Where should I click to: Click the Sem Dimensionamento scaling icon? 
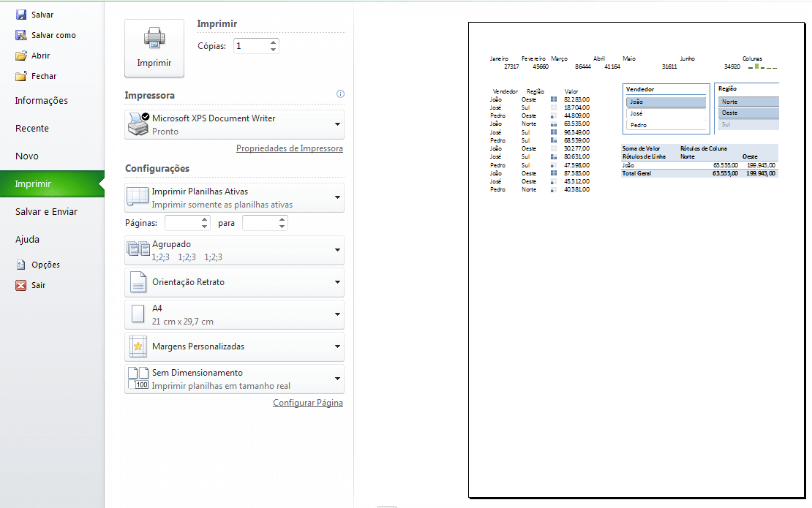(138, 379)
